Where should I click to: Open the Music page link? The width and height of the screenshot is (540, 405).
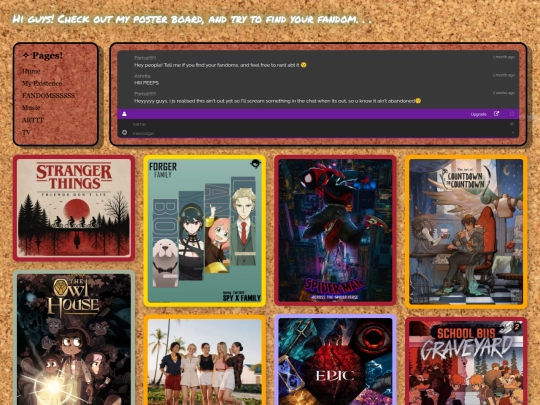31,108
